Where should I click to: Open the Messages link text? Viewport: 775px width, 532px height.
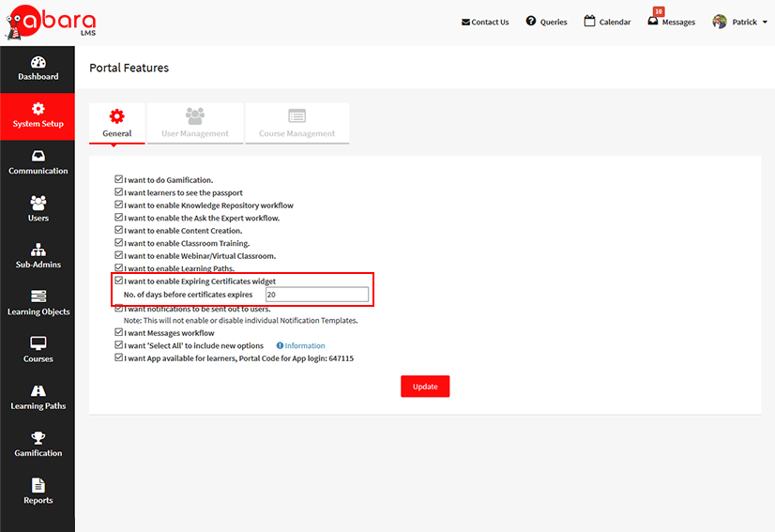[x=678, y=23]
